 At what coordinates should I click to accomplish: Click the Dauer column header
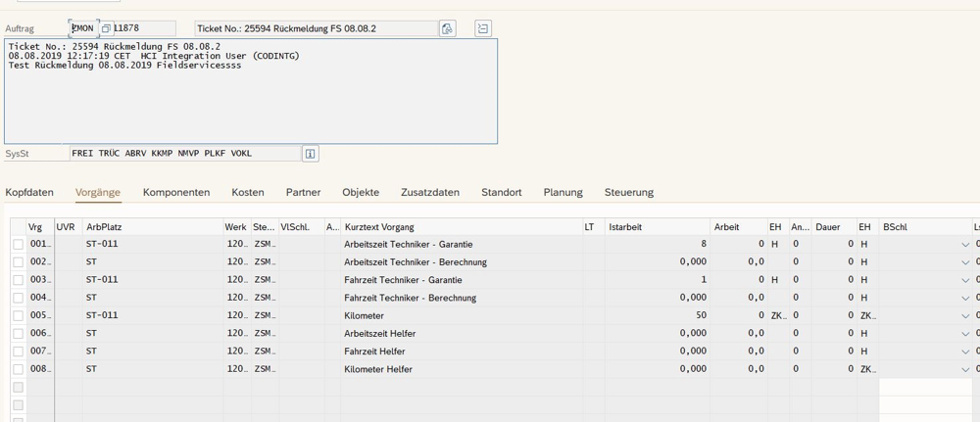click(834, 227)
